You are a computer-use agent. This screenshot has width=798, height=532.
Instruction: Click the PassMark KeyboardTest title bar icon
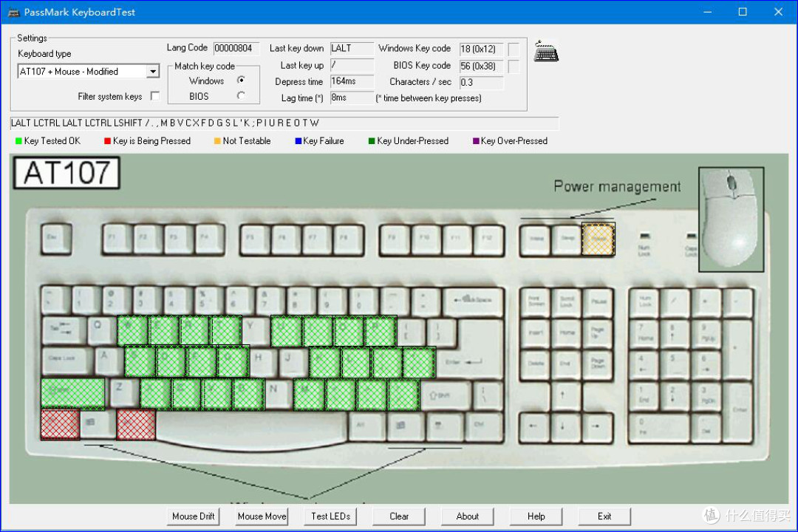(x=14, y=13)
